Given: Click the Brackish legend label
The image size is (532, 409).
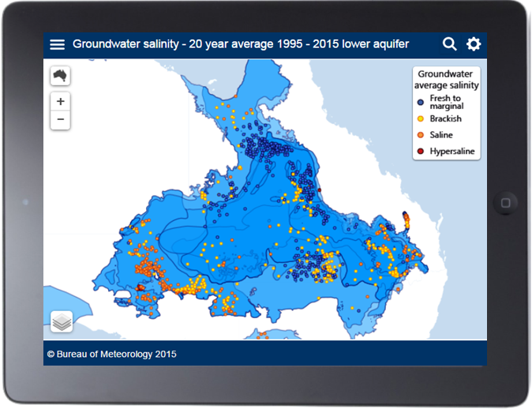Looking at the screenshot, I should coord(445,118).
